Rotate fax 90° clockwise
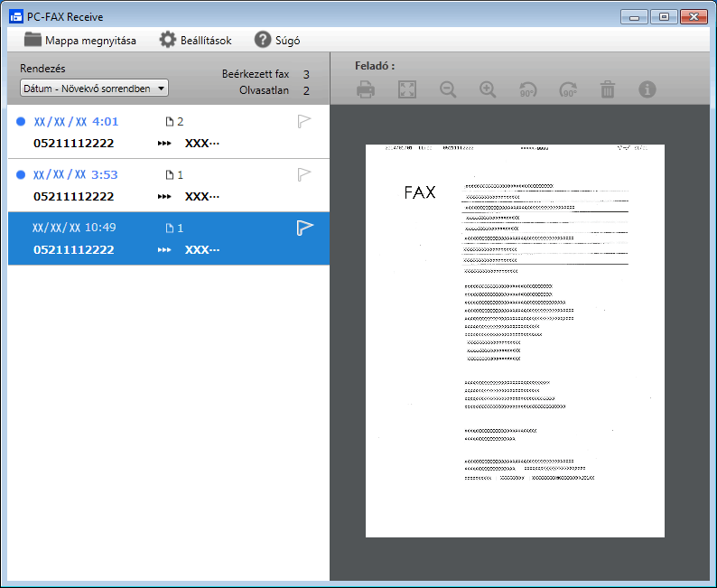 pyautogui.click(x=568, y=90)
